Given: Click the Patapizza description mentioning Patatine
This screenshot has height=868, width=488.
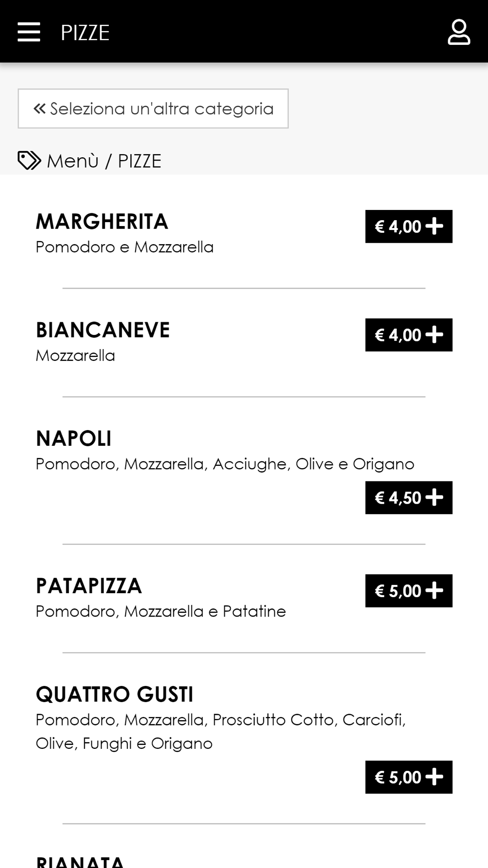Looking at the screenshot, I should (x=161, y=611).
